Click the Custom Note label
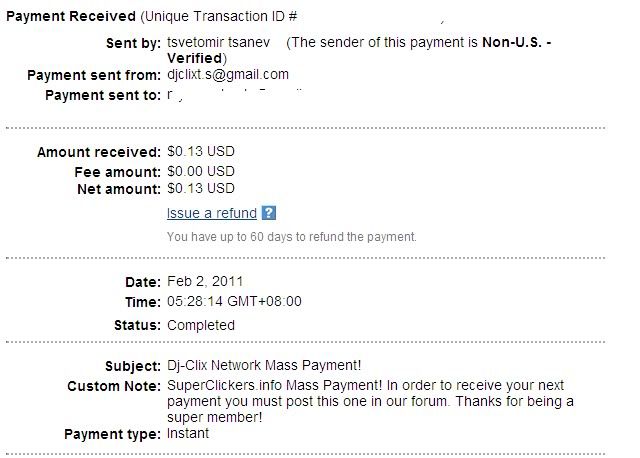 pyautogui.click(x=114, y=386)
